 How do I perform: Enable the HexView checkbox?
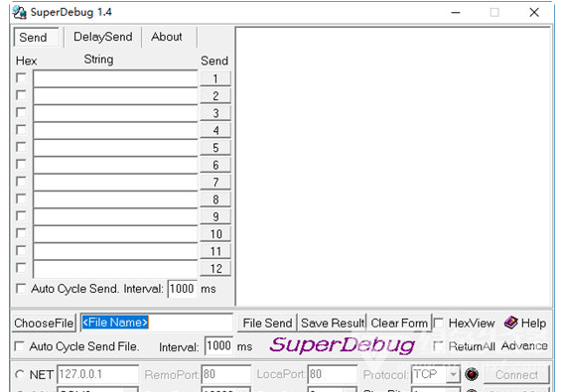click(x=439, y=323)
